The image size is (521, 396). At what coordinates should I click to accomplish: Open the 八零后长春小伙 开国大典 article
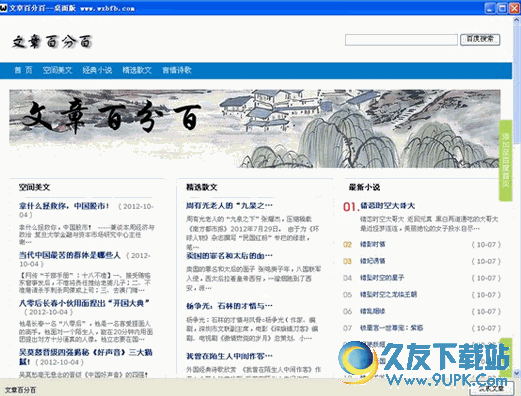[84, 303]
